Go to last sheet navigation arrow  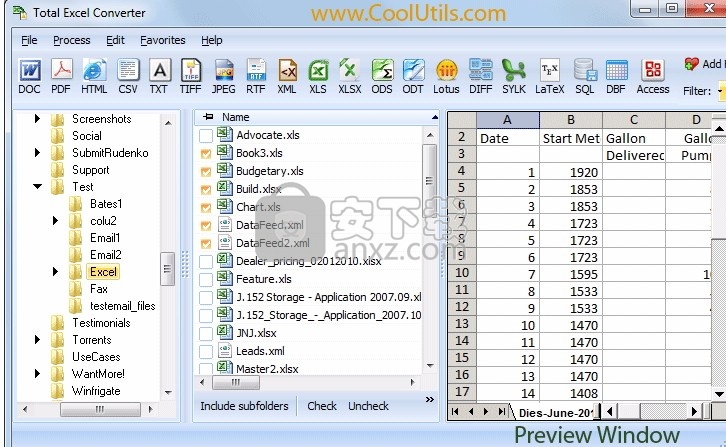coord(501,411)
